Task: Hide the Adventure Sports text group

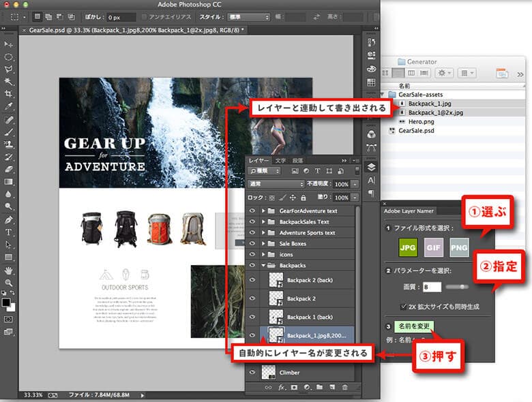Action: (x=252, y=232)
